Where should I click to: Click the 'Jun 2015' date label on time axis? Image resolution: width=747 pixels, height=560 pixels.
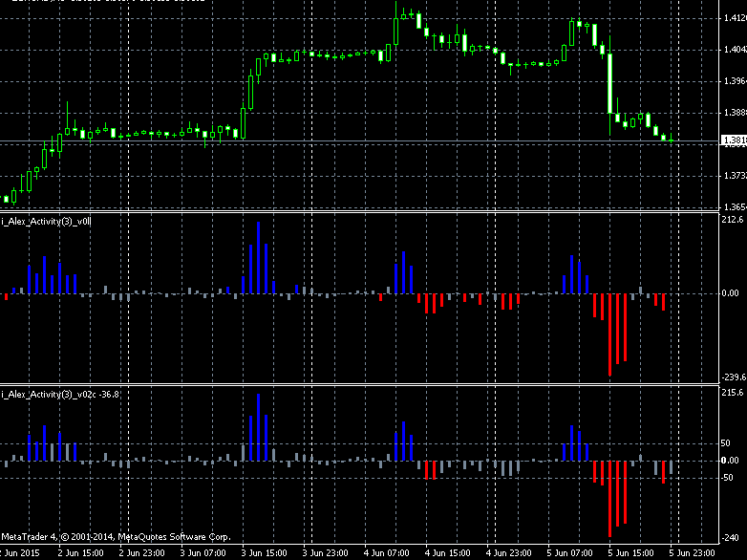tap(20, 553)
